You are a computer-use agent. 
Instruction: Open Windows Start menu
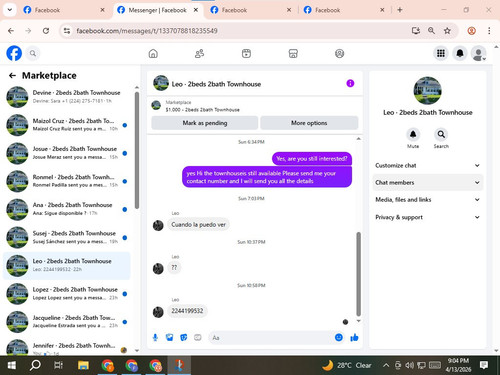tap(12, 365)
